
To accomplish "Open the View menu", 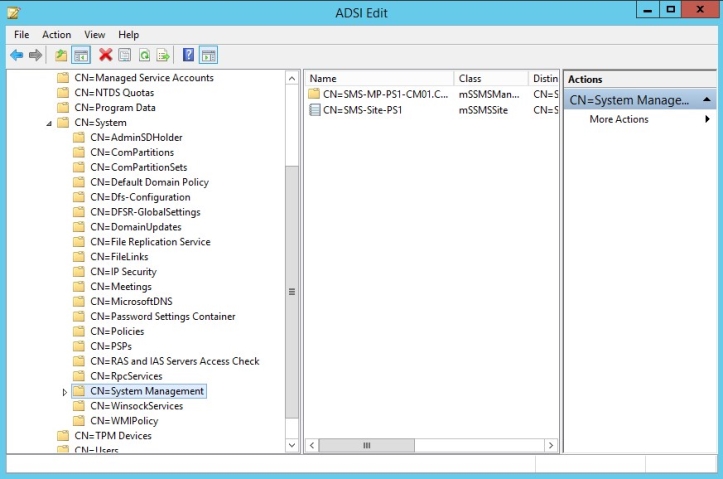I will pos(95,34).
